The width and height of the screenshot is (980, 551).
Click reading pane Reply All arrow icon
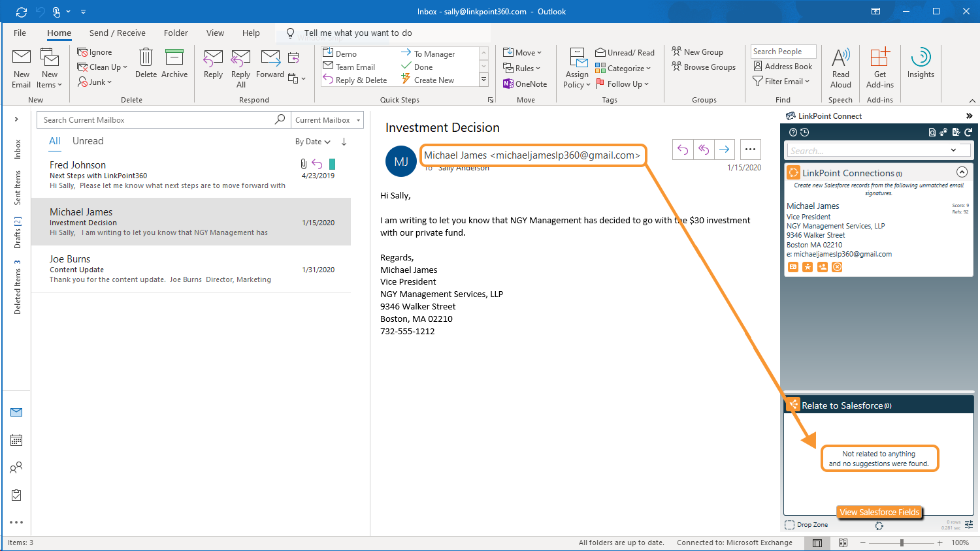pos(704,150)
